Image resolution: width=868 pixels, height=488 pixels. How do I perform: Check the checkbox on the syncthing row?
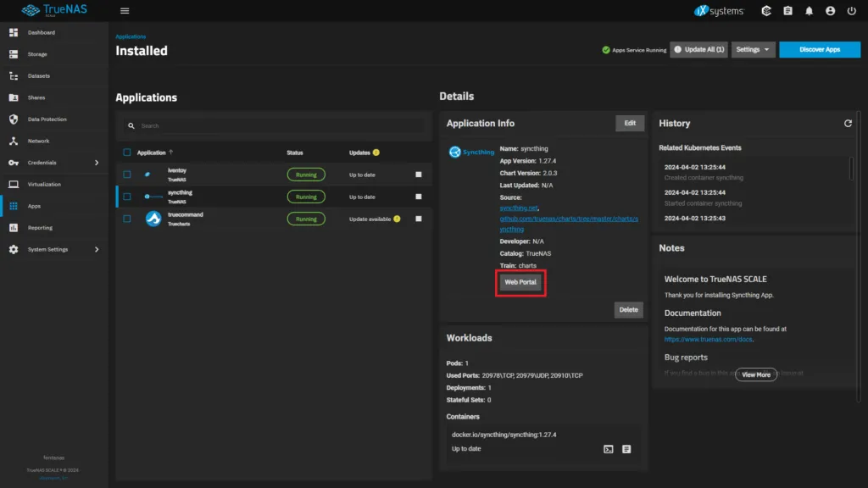[x=125, y=195]
